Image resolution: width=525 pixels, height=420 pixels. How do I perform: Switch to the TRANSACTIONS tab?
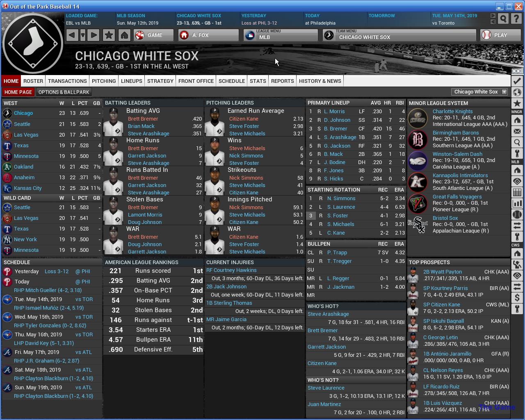point(67,81)
